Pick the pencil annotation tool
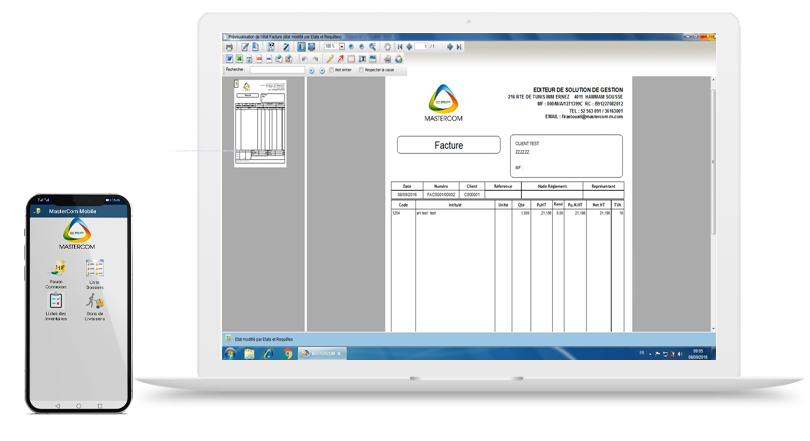The image size is (810, 441). click(328, 59)
